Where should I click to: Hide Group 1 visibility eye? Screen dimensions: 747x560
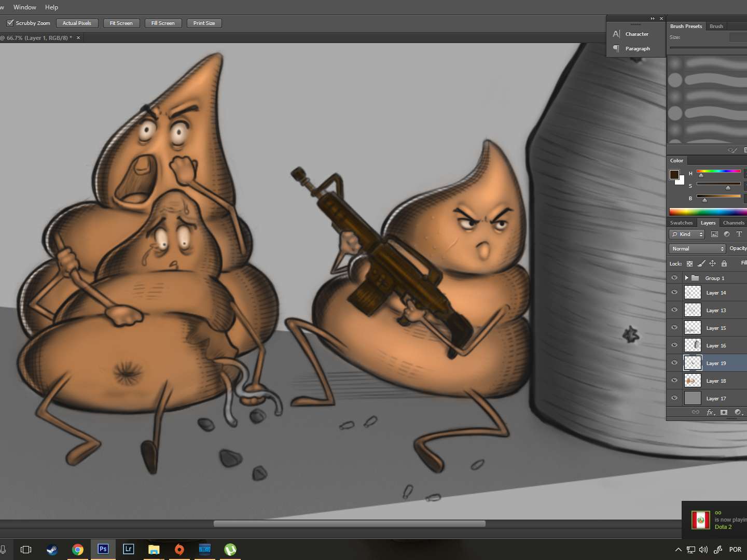point(674,278)
